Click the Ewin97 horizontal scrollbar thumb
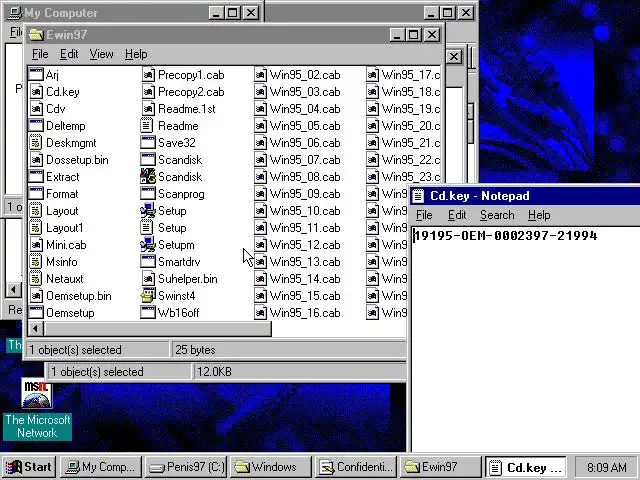Viewport: 640px width, 480px height. point(158,329)
